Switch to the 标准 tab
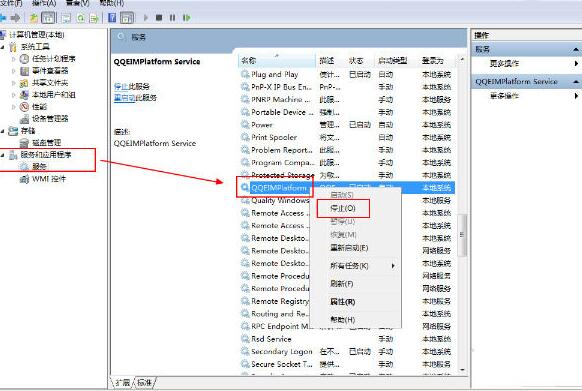 coord(144,382)
